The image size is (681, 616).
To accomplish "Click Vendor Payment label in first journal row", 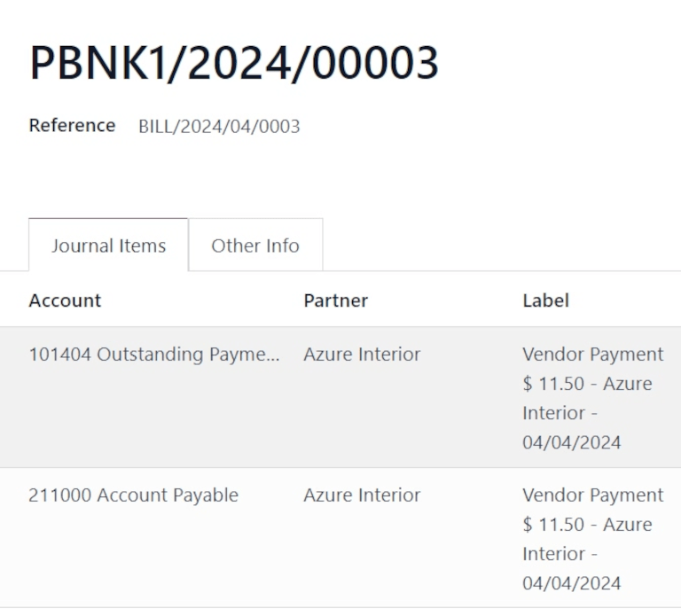I will coord(592,355).
